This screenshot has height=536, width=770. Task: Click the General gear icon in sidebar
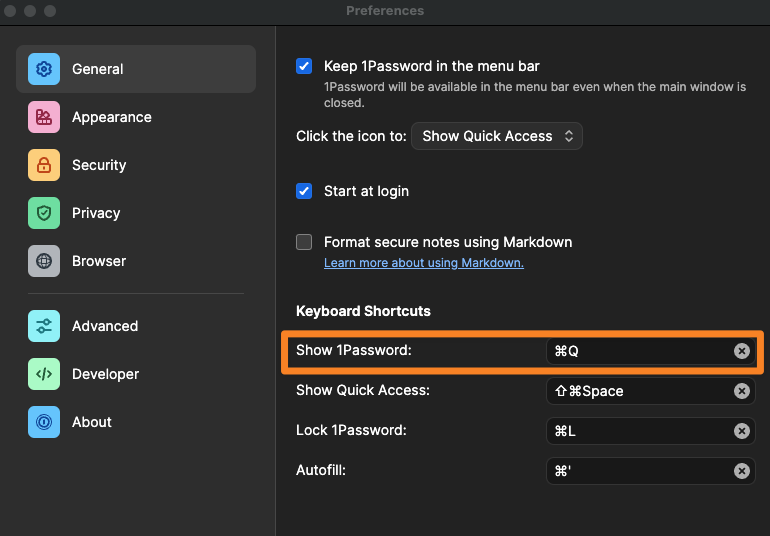pos(44,69)
